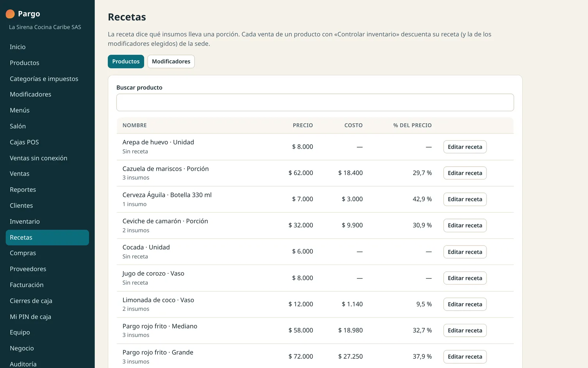Edit recipe for Cazuela de mariscos
588x368 pixels.
465,173
